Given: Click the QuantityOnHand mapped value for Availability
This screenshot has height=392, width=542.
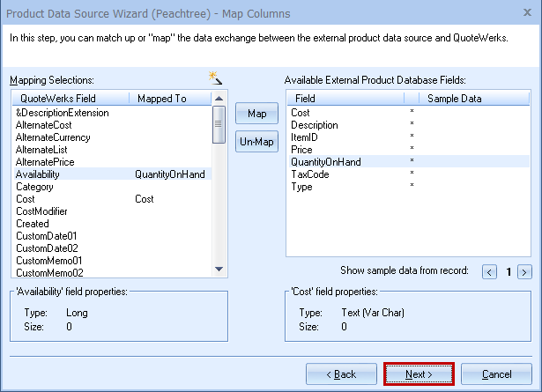Looking at the screenshot, I should coord(170,174).
